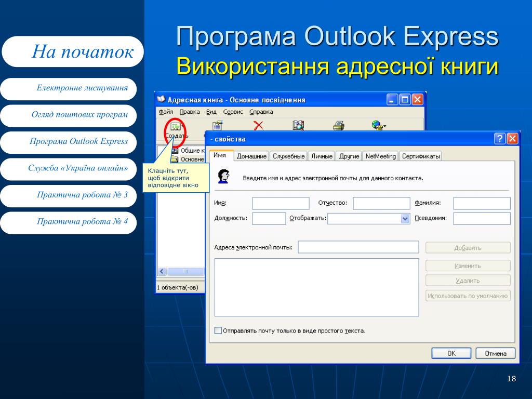Click the OK button
Image resolution: width=532 pixels, height=399 pixels.
[451, 353]
